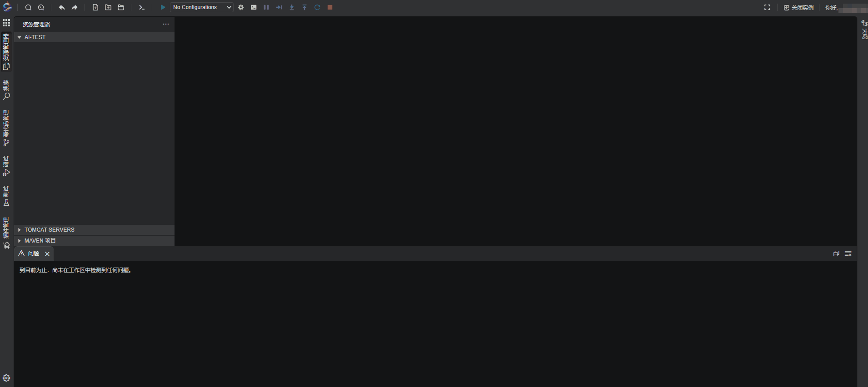Close the 问题 tab

[47, 254]
